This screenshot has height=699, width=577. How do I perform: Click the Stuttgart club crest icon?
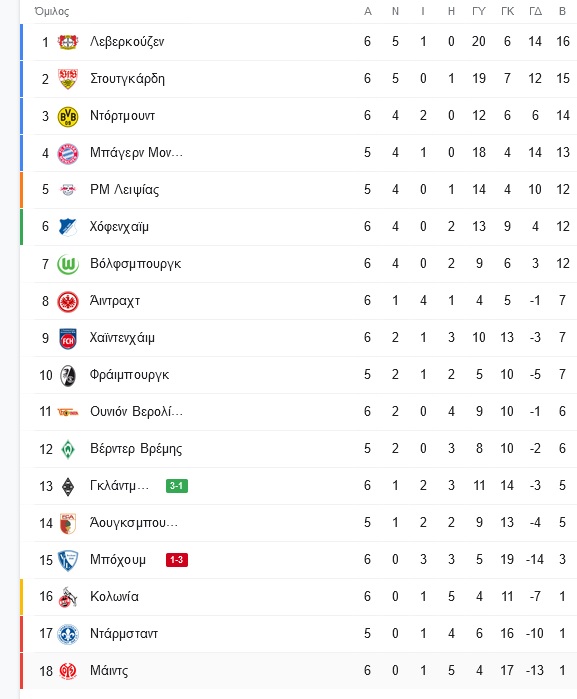click(68, 79)
